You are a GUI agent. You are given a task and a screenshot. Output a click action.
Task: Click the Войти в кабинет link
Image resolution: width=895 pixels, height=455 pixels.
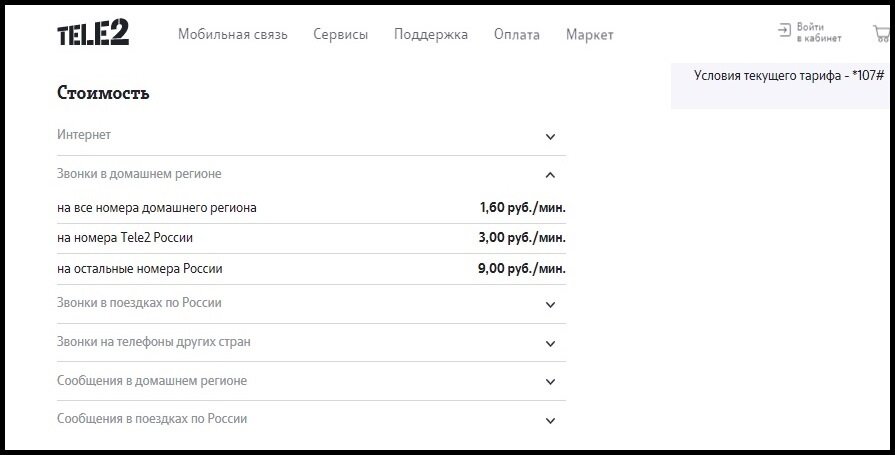click(x=819, y=33)
